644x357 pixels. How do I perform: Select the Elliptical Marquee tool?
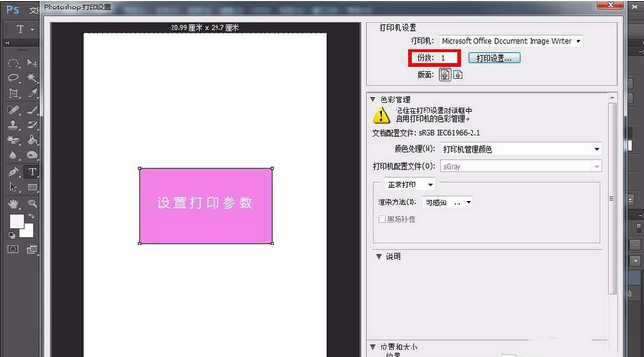[13, 63]
